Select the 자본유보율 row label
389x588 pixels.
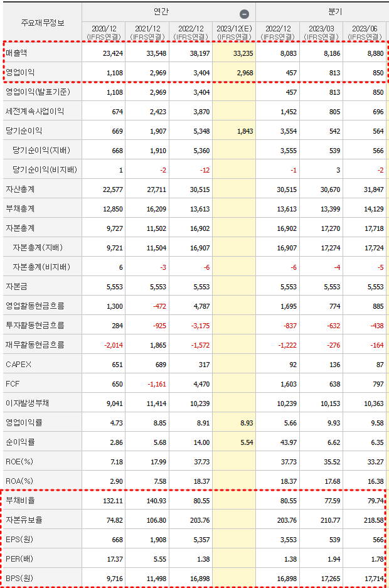coord(24,520)
